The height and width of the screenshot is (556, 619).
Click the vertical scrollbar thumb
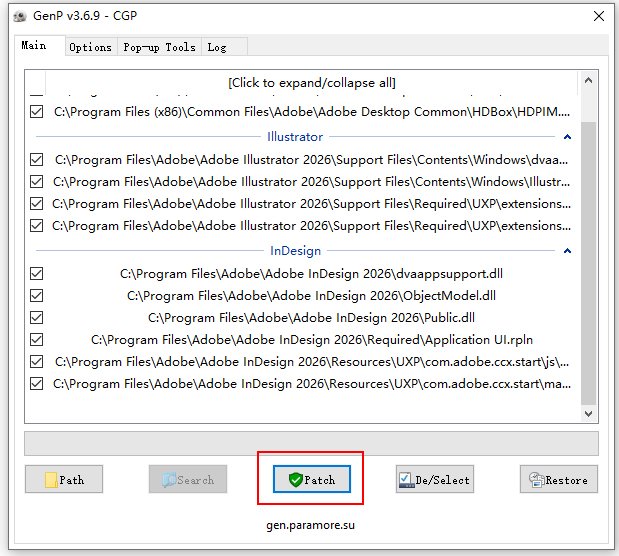tap(588, 263)
